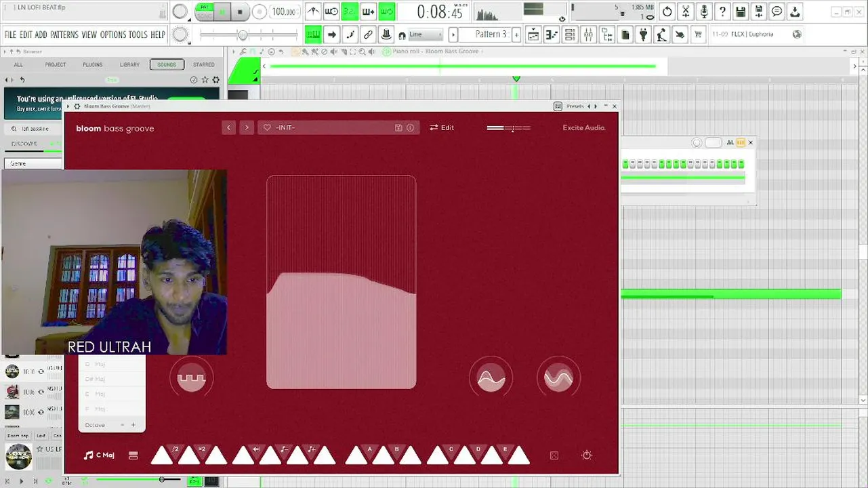Click the undo history circular arrow icon

coord(667,12)
